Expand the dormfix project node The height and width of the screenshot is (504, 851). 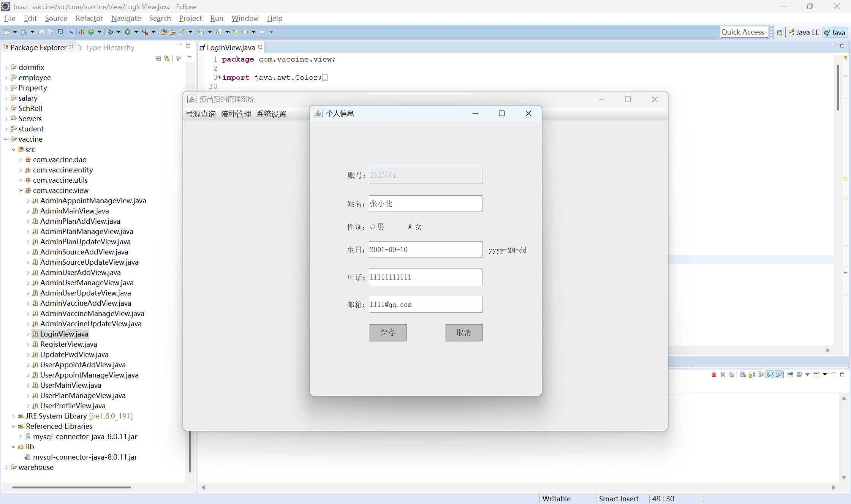[x=6, y=67]
